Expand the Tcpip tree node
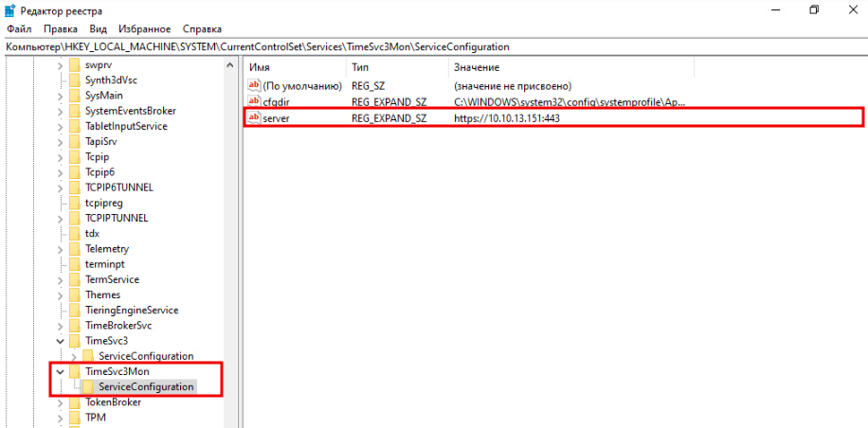The width and height of the screenshot is (868, 428). click(x=61, y=156)
